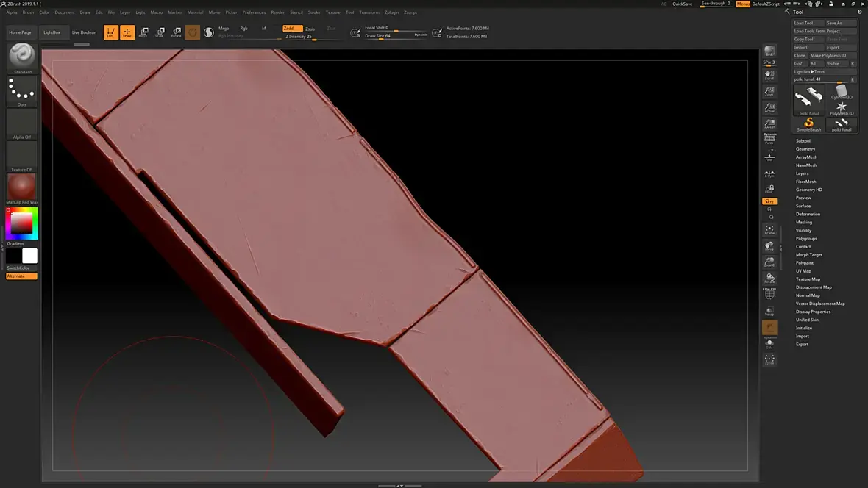Open the Zplugin menu

tap(391, 12)
